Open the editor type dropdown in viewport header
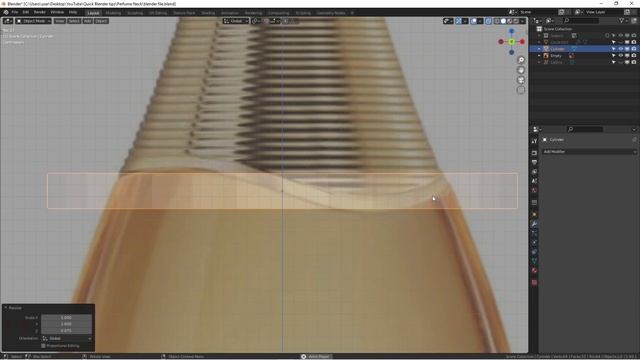 click(7, 21)
